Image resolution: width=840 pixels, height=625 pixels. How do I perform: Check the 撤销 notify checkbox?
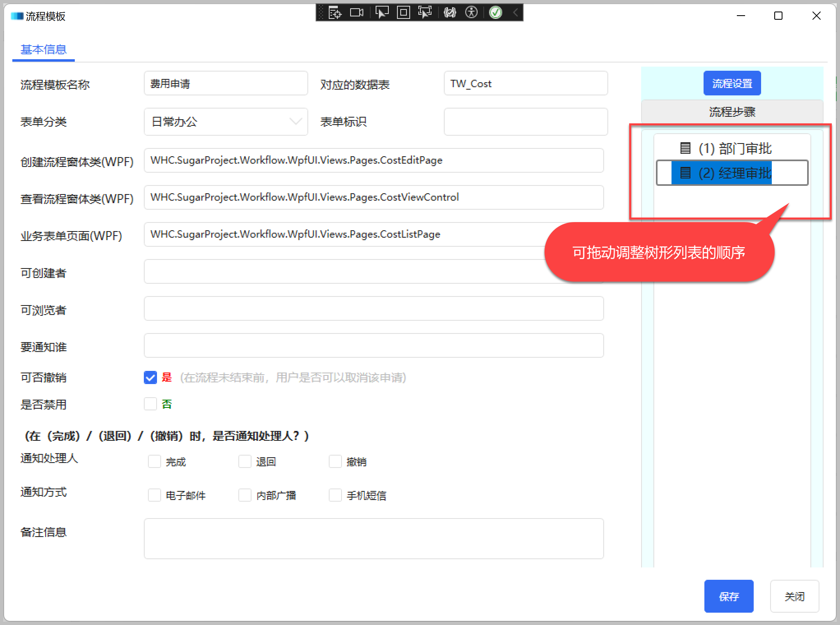(x=335, y=461)
